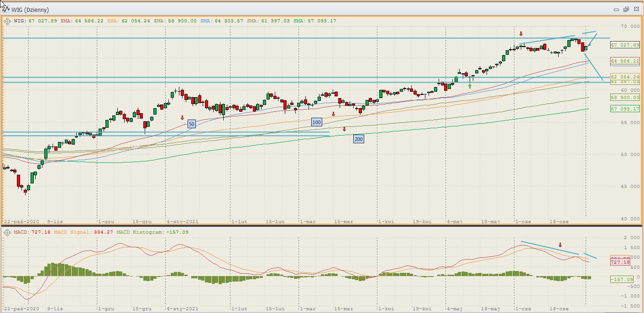Select the blue '50' moving average label

[x=192, y=124]
